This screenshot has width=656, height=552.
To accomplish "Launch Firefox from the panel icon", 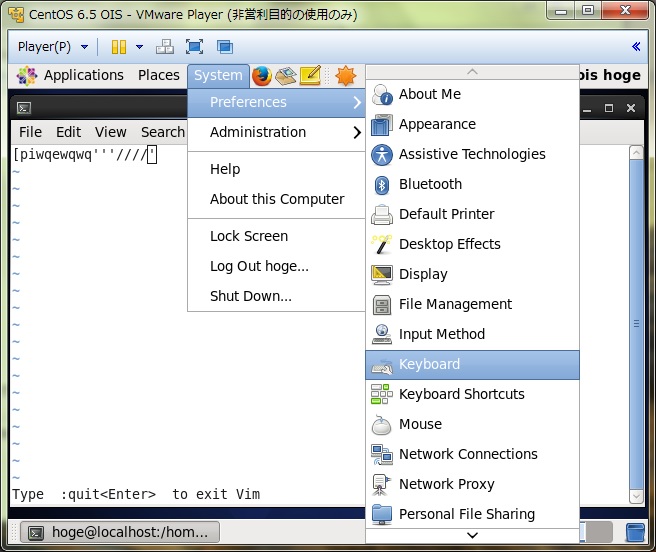I will [262, 76].
